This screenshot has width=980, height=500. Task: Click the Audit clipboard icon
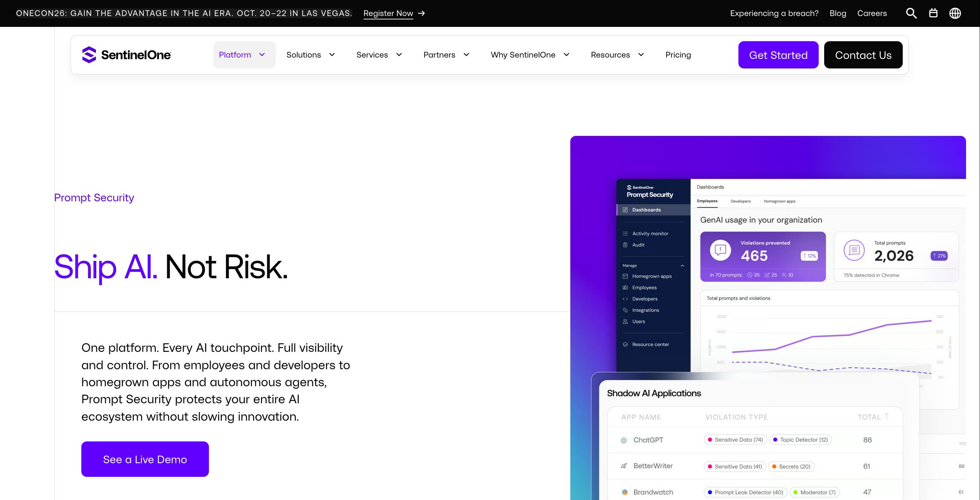click(625, 245)
